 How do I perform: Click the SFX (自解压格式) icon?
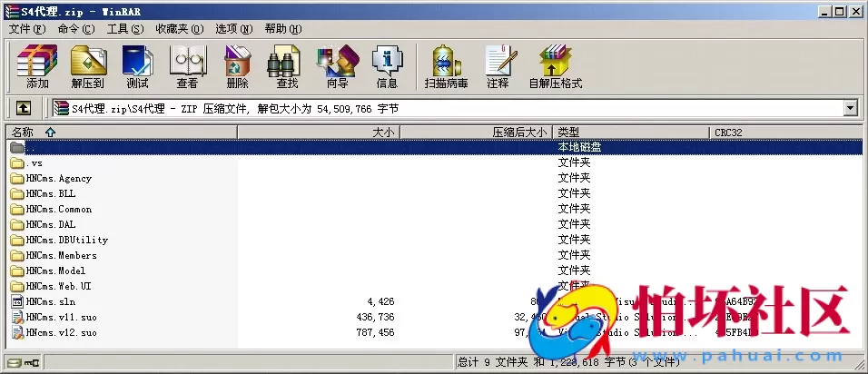click(556, 67)
